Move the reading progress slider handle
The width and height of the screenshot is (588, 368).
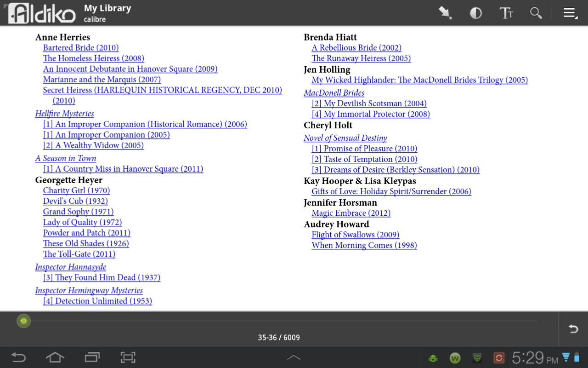(23, 321)
